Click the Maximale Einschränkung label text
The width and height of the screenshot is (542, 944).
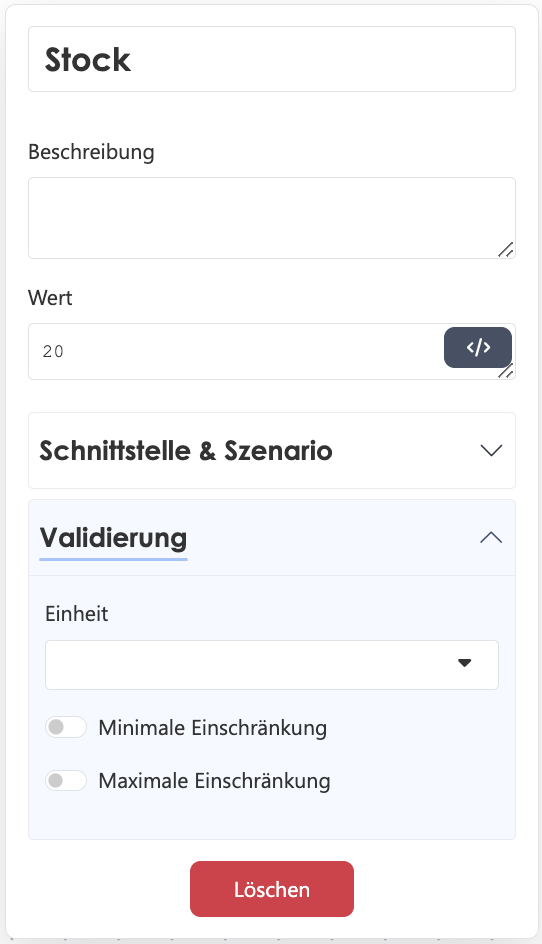(214, 781)
